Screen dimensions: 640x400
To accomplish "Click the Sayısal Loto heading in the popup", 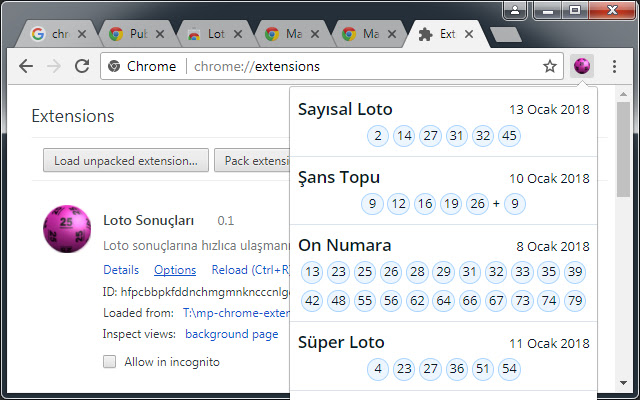I will (345, 109).
